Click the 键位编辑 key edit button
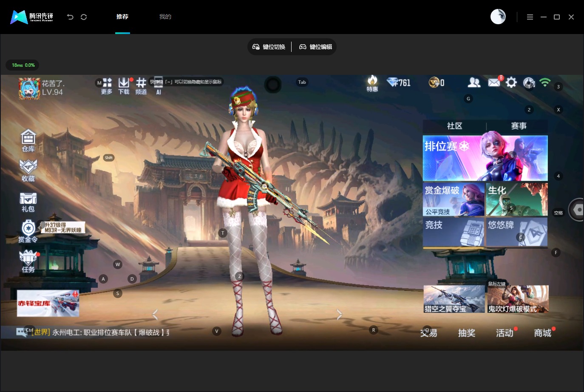This screenshot has width=584, height=392. (316, 47)
